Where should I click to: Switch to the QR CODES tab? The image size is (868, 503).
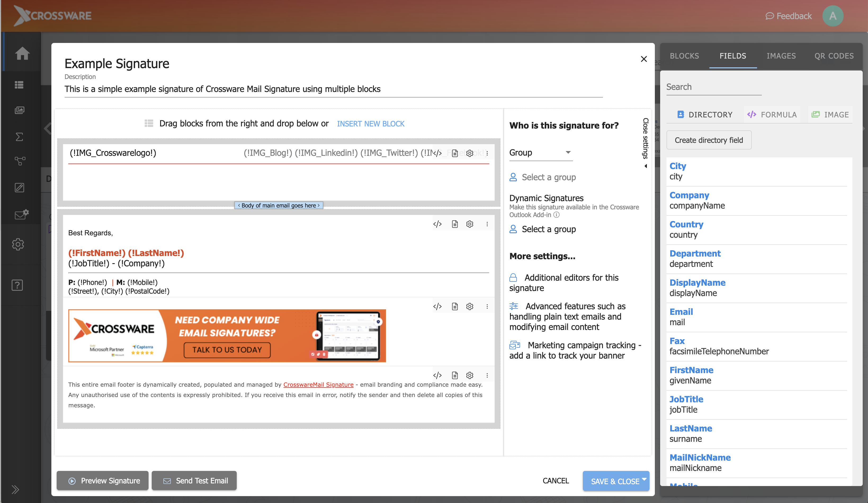click(834, 56)
